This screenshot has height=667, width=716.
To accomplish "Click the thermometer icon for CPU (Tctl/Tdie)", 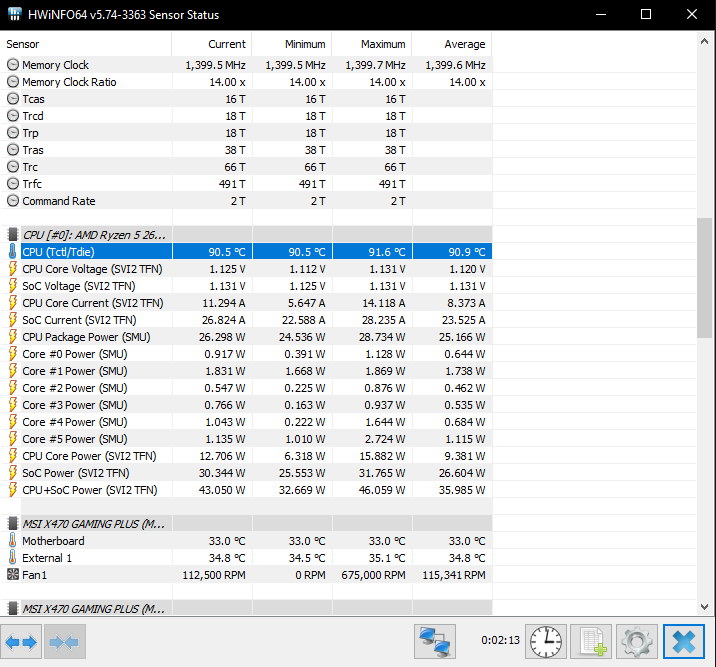I will [x=13, y=252].
